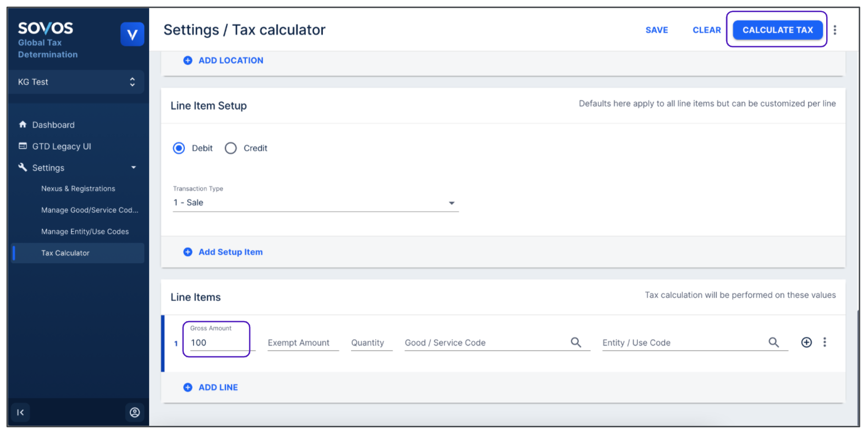
Task: Click the Add Line button
Action: click(218, 388)
